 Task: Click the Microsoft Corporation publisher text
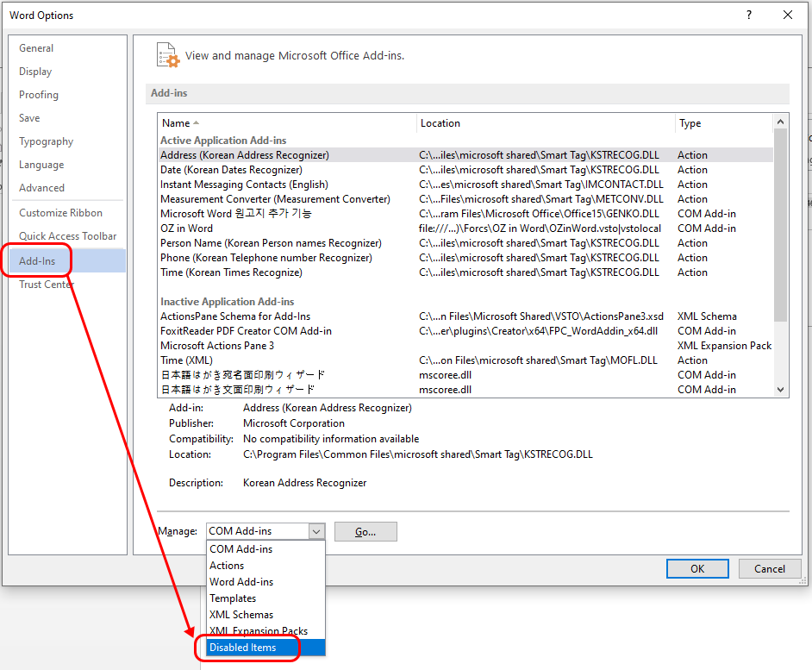point(294,423)
